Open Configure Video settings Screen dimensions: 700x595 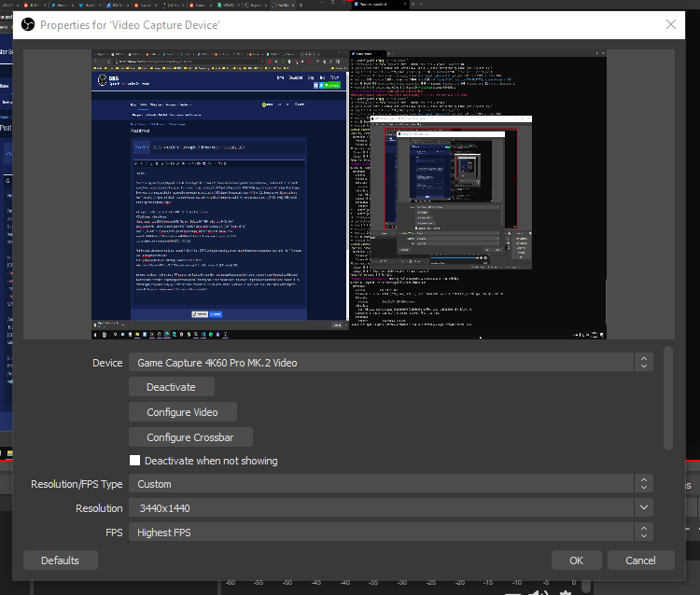click(x=183, y=411)
